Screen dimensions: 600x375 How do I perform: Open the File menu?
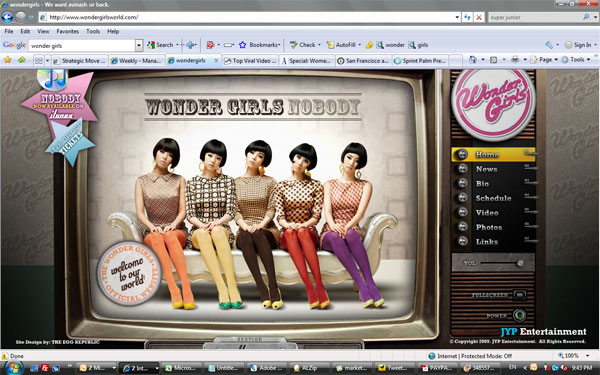point(9,31)
